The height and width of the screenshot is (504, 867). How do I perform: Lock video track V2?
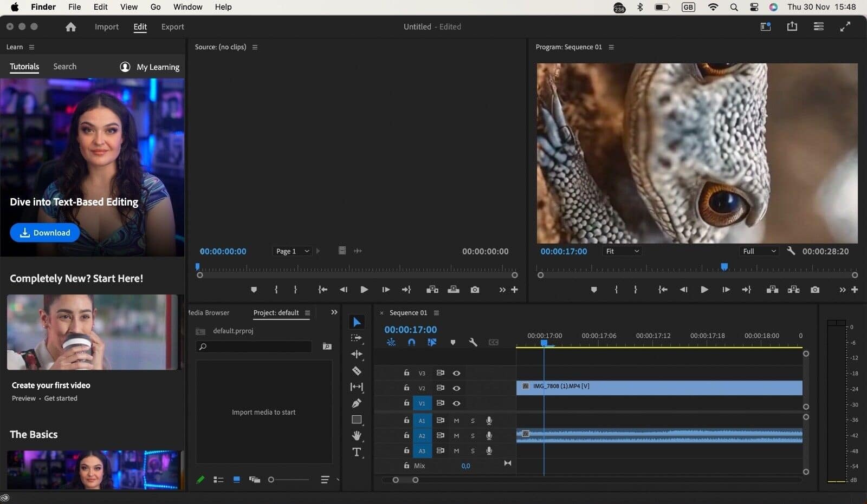click(x=406, y=388)
